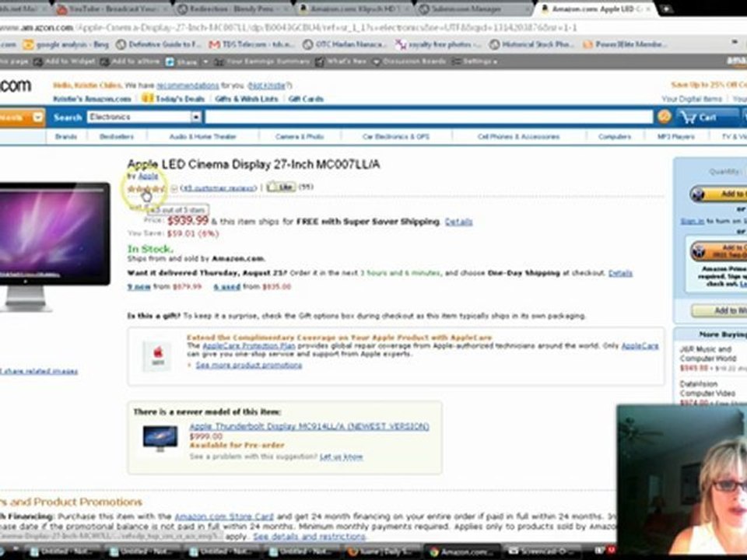Switch to the Submission Manager tab
The width and height of the screenshot is (747, 560).
coord(475,9)
